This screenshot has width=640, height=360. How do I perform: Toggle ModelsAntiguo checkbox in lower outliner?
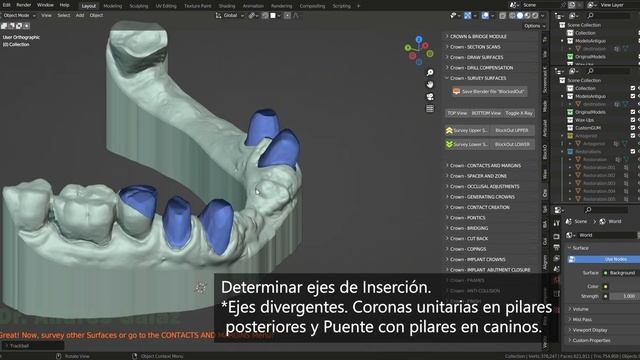633,96
